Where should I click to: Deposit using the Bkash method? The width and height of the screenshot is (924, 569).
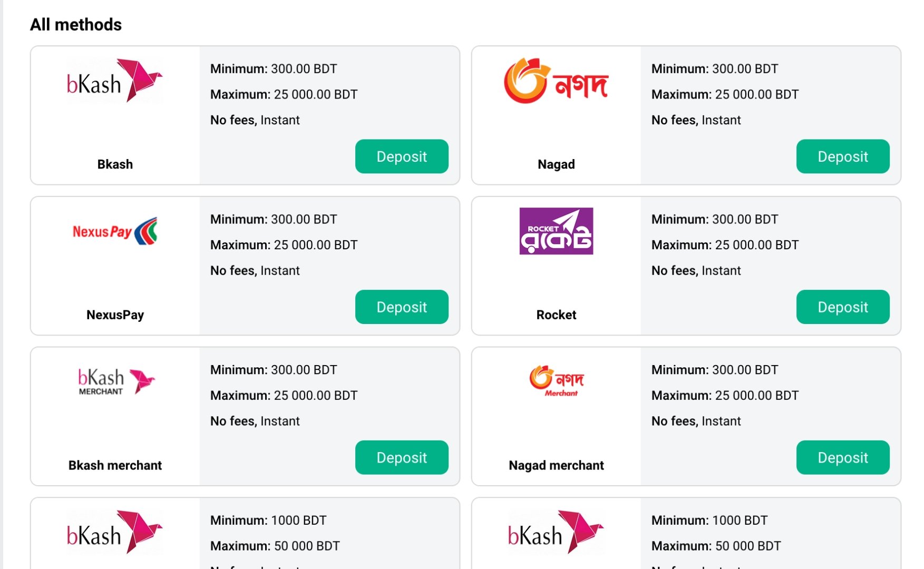tap(402, 156)
